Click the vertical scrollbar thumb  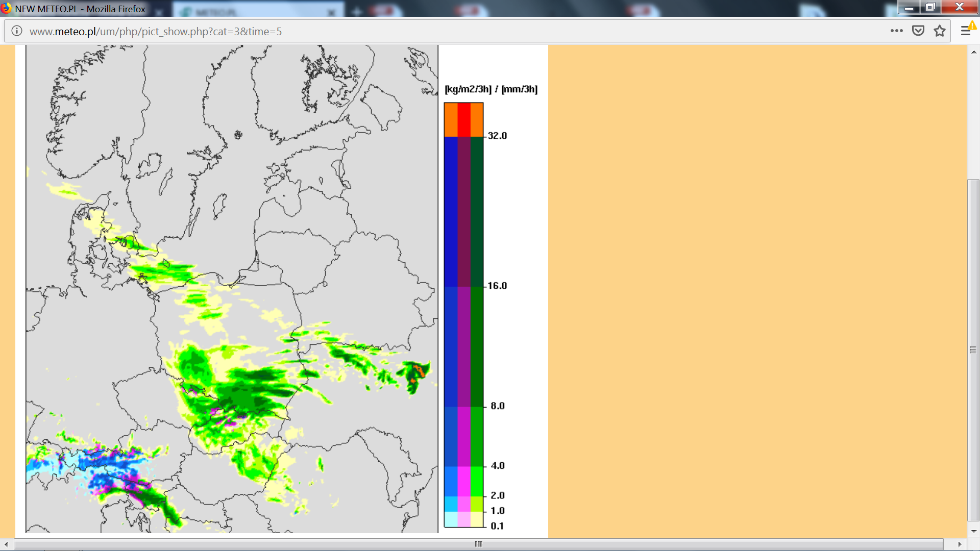point(973,349)
